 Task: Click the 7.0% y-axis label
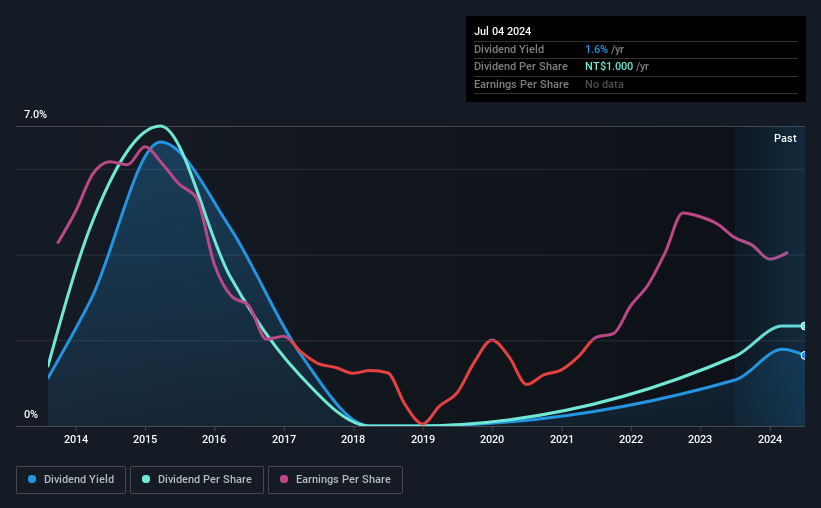(x=35, y=115)
